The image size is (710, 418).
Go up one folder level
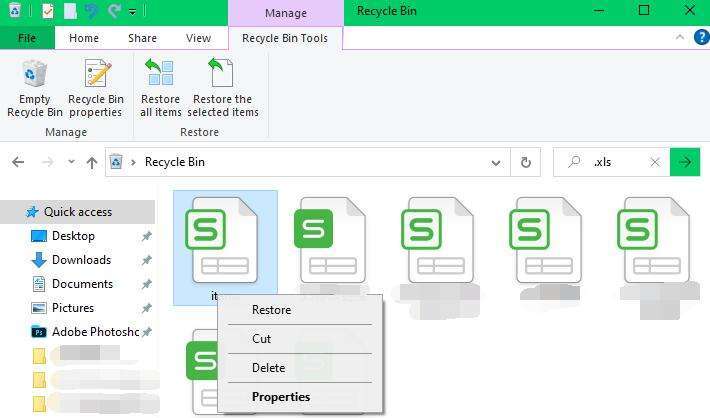point(92,162)
